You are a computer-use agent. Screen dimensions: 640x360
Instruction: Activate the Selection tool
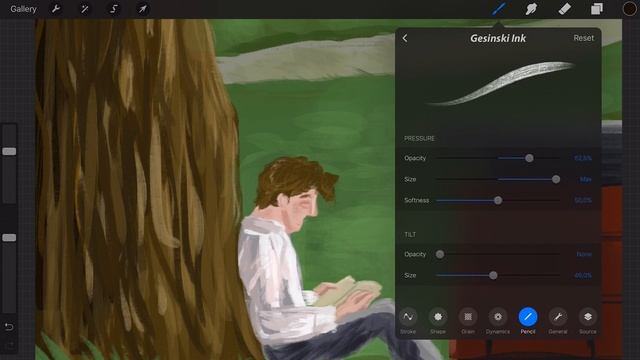coord(113,9)
